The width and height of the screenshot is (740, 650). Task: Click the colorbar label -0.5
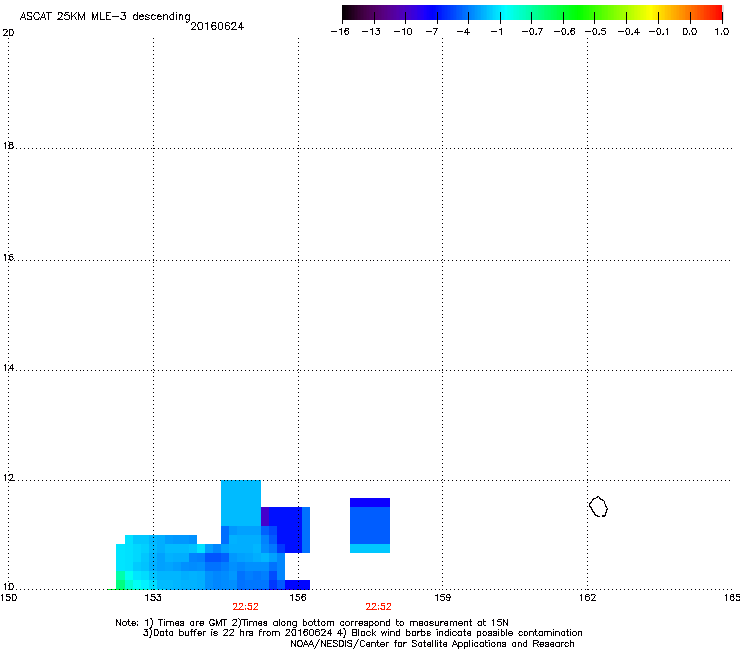tap(596, 32)
